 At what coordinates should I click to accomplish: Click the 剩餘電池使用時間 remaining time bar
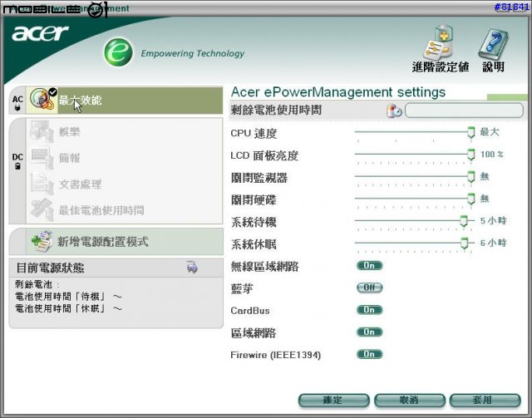coord(464,111)
